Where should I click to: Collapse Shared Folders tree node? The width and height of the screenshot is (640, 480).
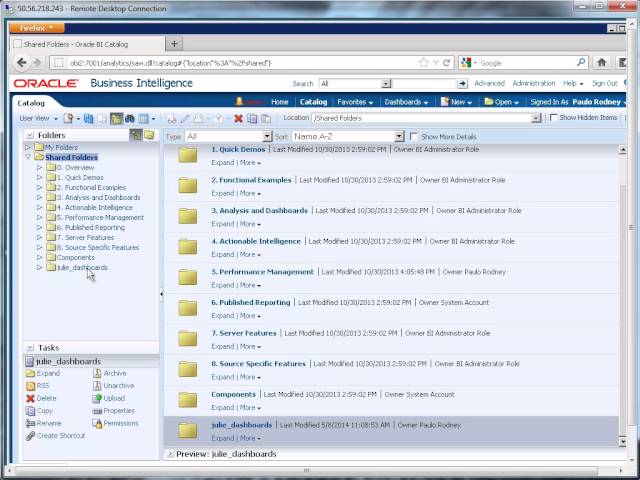[x=28, y=157]
